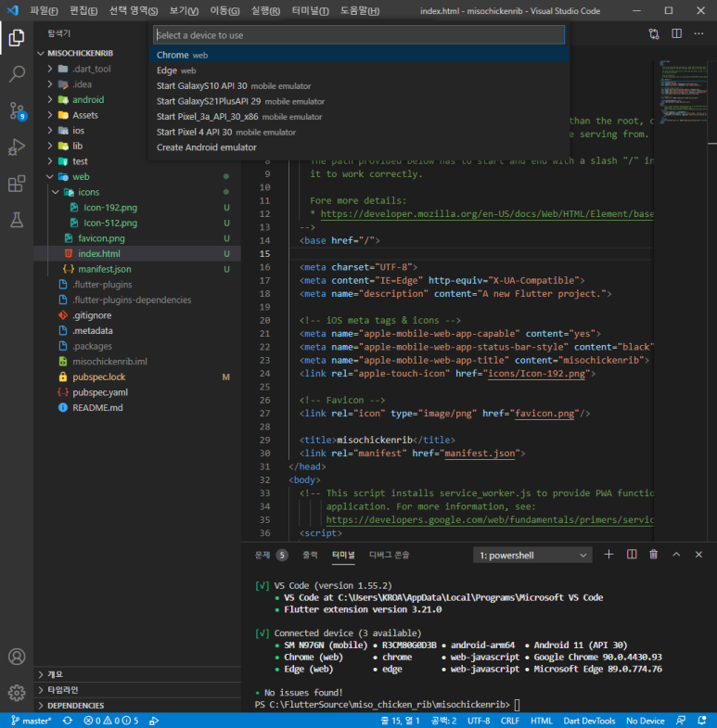Maximize the terminal panel size
The width and height of the screenshot is (717, 728).
point(676,555)
